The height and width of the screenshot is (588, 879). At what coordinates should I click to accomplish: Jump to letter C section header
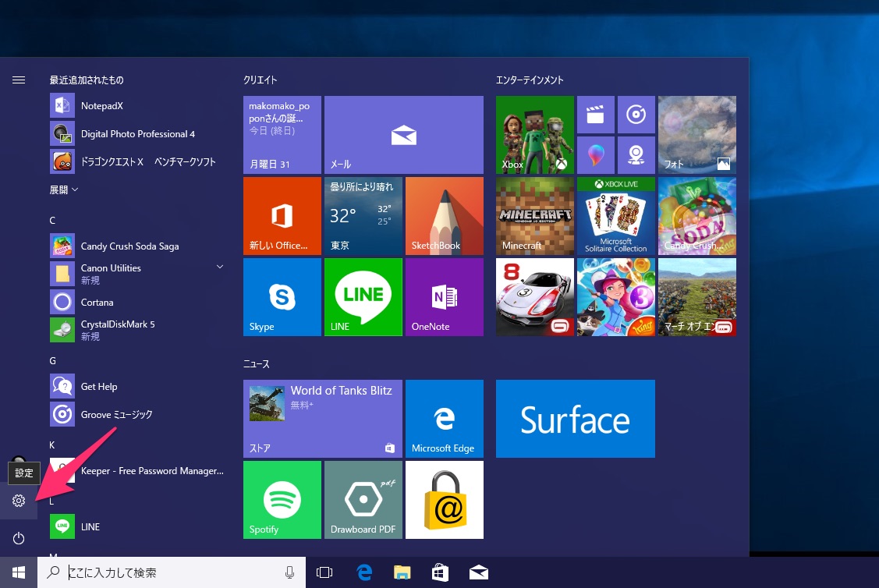(x=52, y=220)
